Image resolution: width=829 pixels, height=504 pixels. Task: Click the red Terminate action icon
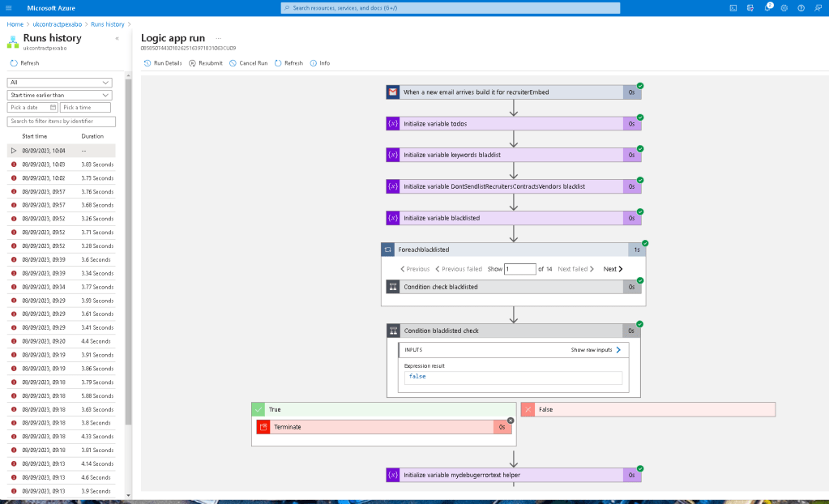263,427
